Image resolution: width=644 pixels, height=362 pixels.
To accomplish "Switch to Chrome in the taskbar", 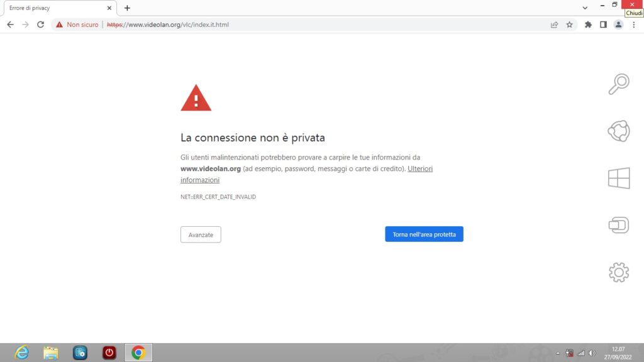I will tap(138, 353).
